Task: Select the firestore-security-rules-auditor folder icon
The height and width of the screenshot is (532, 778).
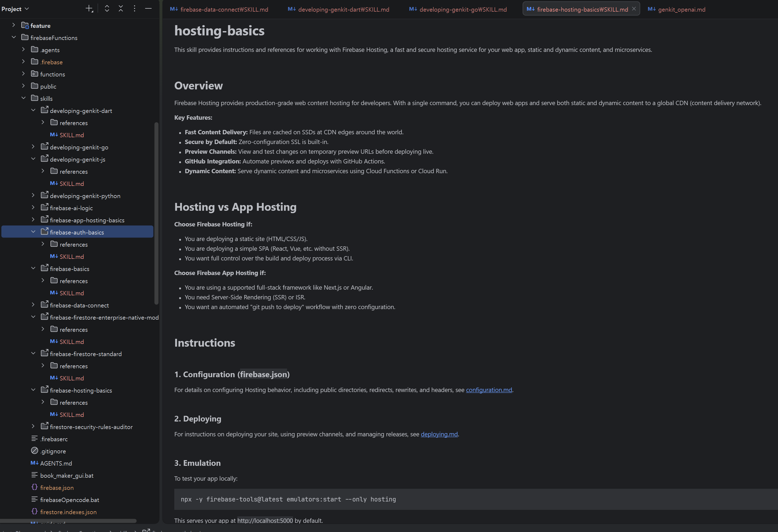Action: click(45, 426)
